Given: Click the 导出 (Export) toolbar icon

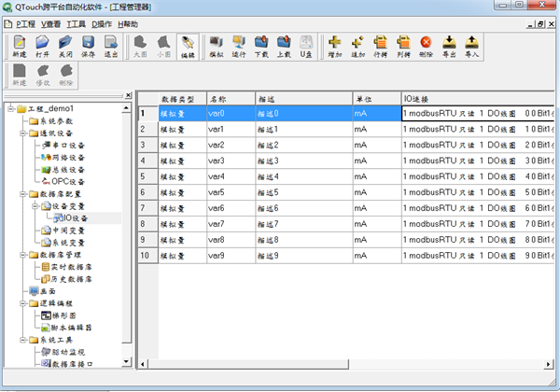Looking at the screenshot, I should tap(449, 46).
